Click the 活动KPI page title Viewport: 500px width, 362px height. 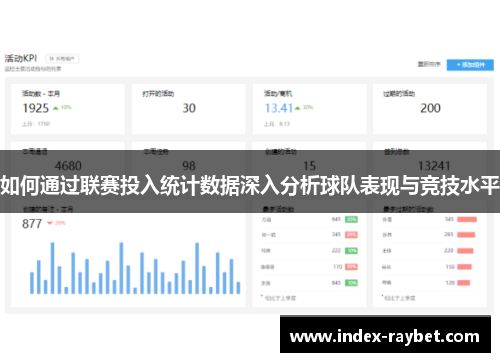point(21,58)
